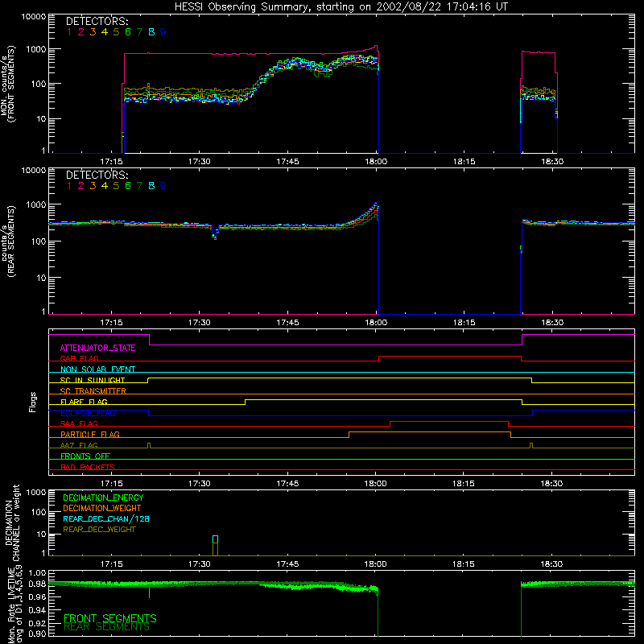Click the FLARE_FLAG label
The height and width of the screenshot is (644, 644).
tap(84, 402)
